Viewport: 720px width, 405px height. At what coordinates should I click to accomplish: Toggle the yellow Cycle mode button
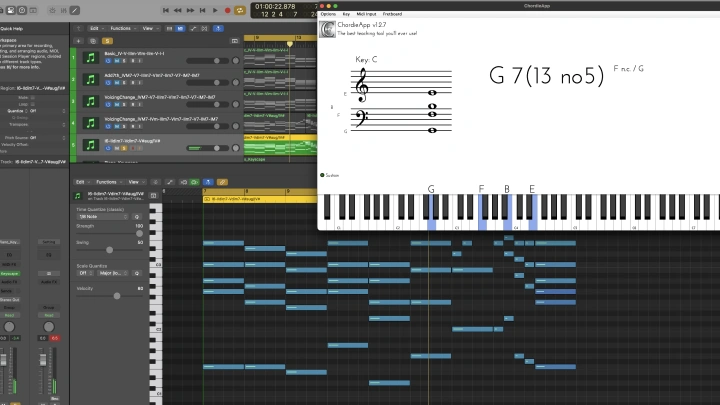pyautogui.click(x=240, y=10)
